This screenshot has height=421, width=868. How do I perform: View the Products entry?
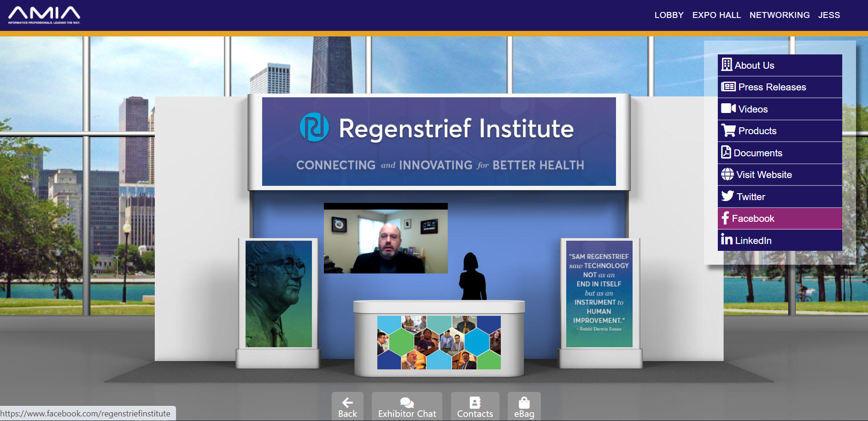[x=780, y=131]
